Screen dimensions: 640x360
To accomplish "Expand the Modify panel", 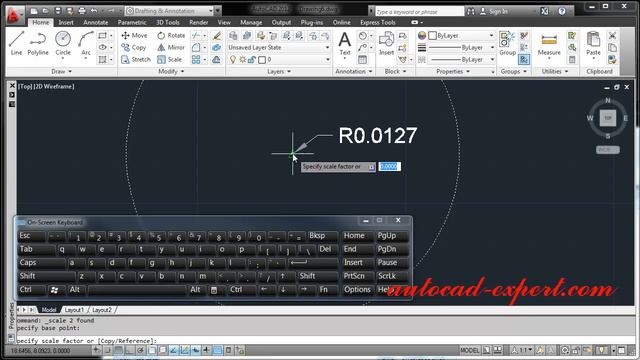I will [x=171, y=71].
